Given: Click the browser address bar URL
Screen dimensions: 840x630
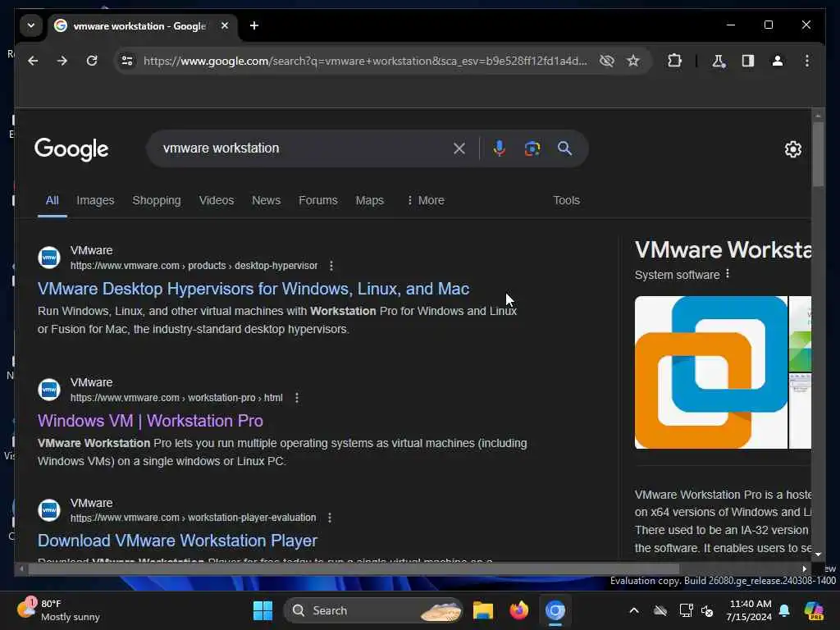Looking at the screenshot, I should [x=365, y=61].
